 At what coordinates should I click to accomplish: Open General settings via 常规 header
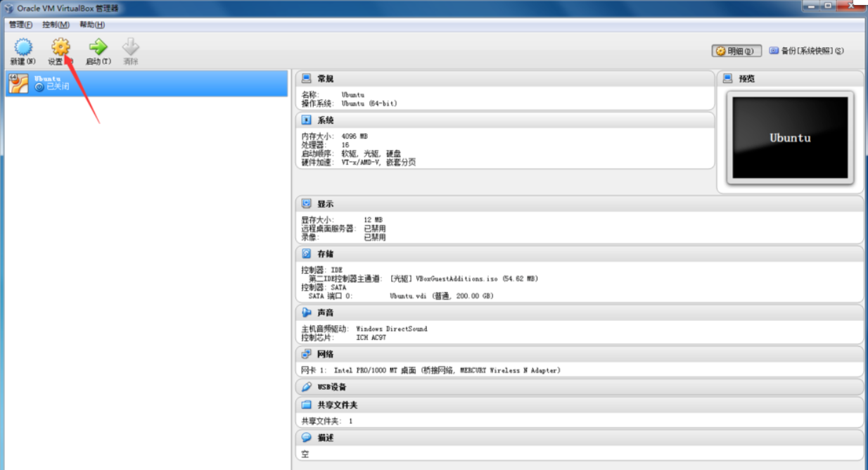(326, 79)
